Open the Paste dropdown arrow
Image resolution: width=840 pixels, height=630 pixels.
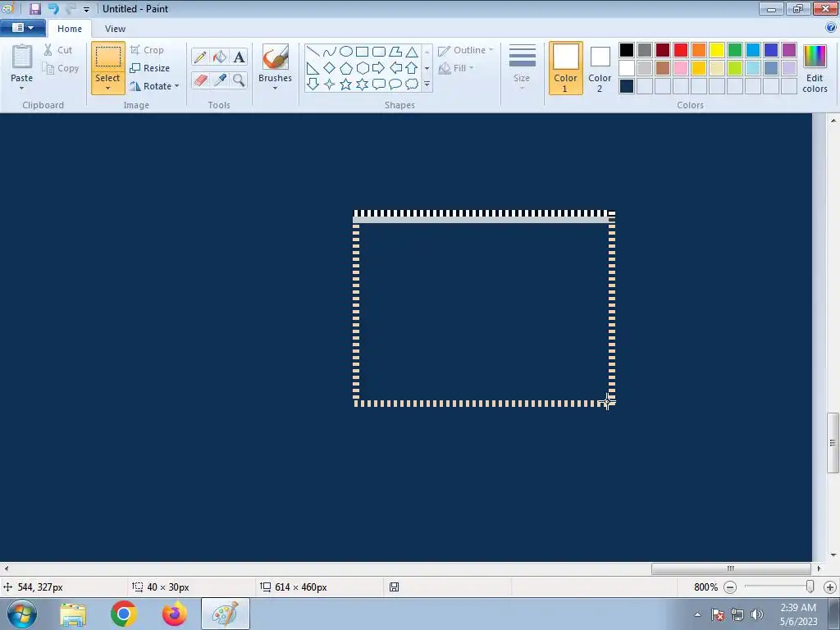(x=21, y=89)
